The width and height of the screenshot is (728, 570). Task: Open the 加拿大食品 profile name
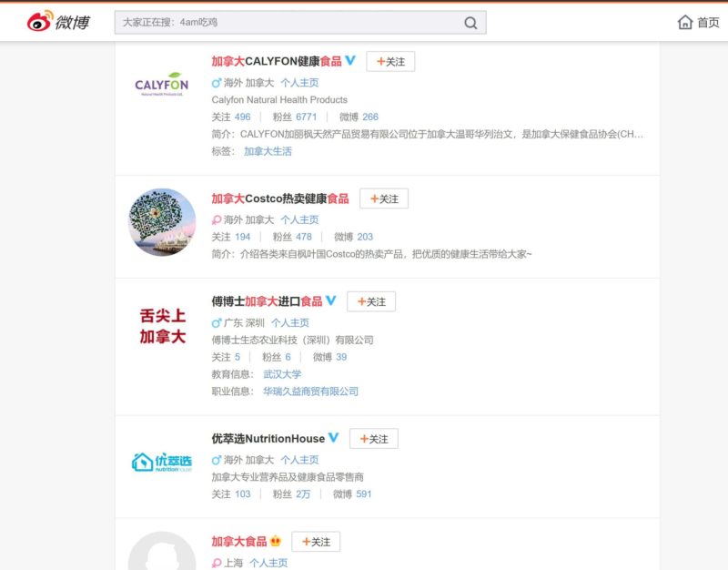pos(239,542)
